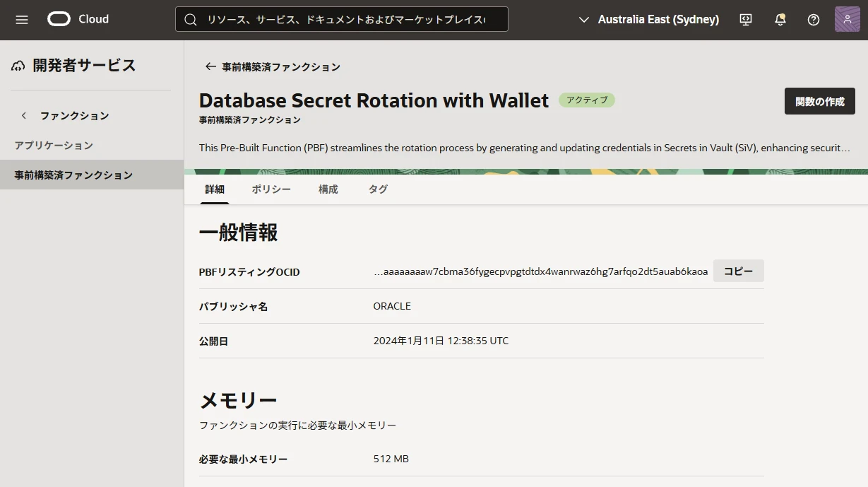Open the user profile avatar
The width and height of the screenshot is (868, 487).
point(848,19)
